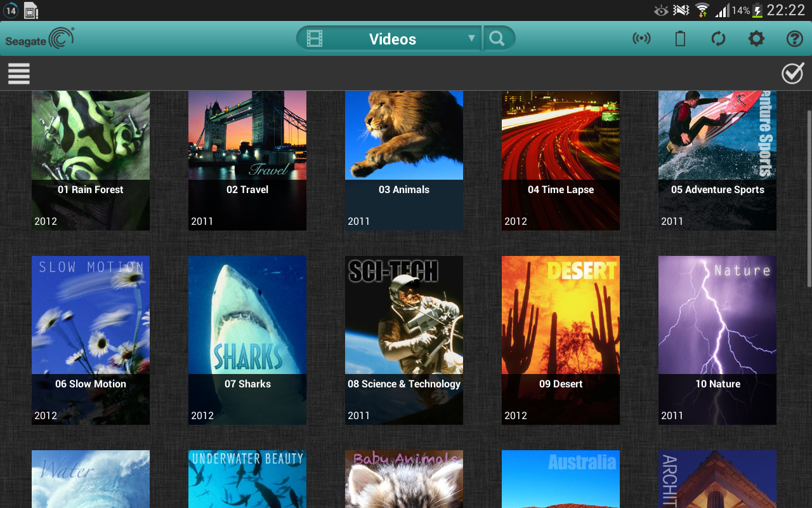Open the 10 Nature lightning video
812x508 pixels.
click(x=717, y=340)
